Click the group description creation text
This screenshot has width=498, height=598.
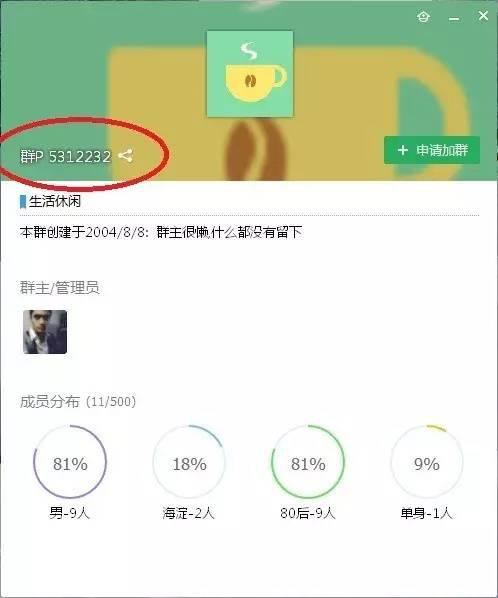(x=161, y=232)
